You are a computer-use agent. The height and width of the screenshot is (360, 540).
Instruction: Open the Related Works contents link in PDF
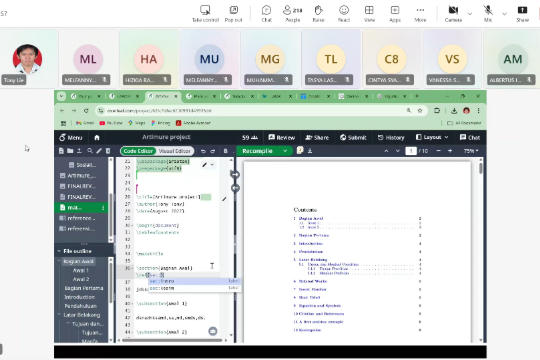pyautogui.click(x=313, y=281)
